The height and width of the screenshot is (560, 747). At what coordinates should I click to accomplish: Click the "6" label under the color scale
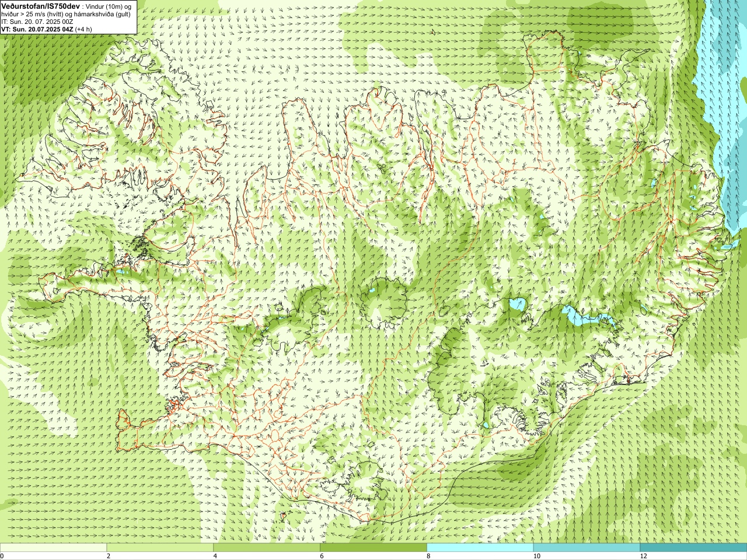322,556
